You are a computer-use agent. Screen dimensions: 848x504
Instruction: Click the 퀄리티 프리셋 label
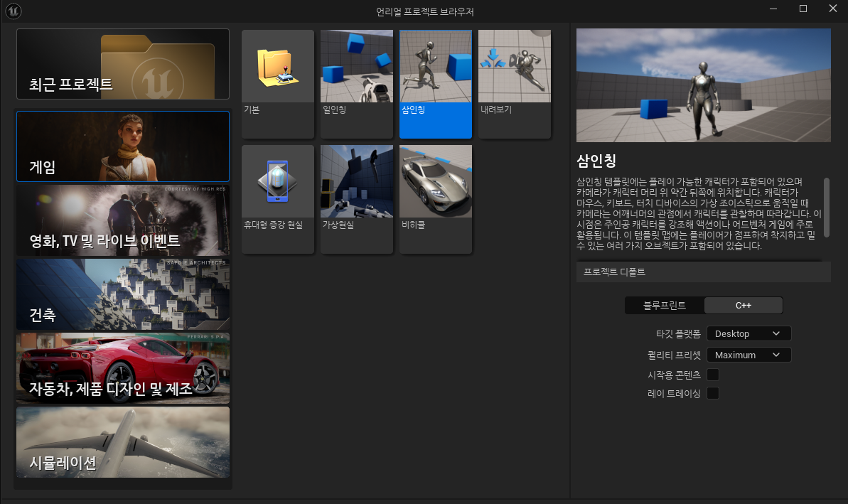(x=674, y=355)
